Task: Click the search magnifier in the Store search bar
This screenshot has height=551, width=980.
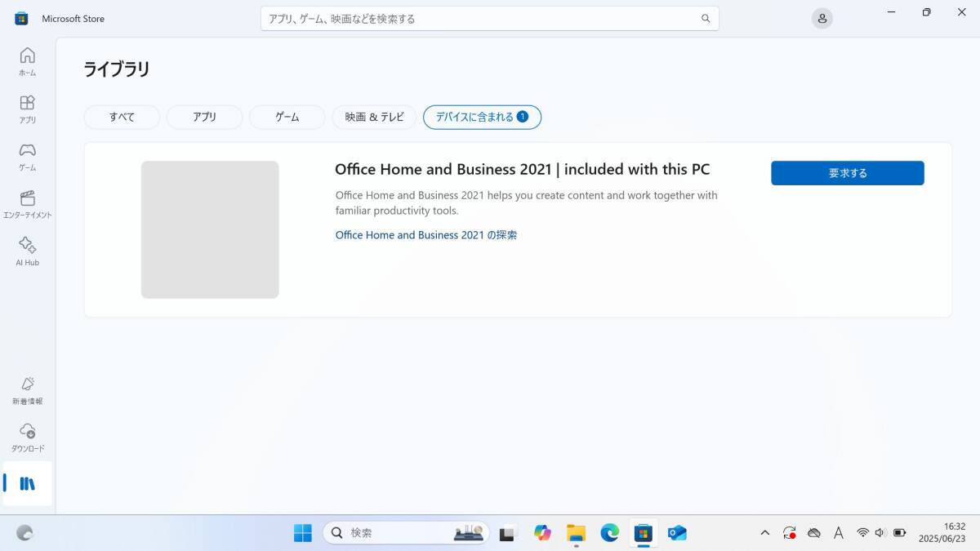Action: [x=705, y=17]
